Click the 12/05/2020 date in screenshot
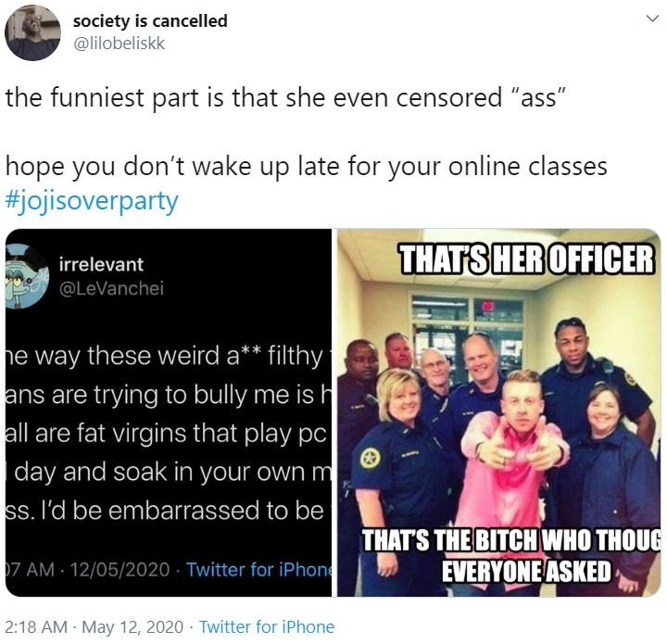 (x=120, y=570)
